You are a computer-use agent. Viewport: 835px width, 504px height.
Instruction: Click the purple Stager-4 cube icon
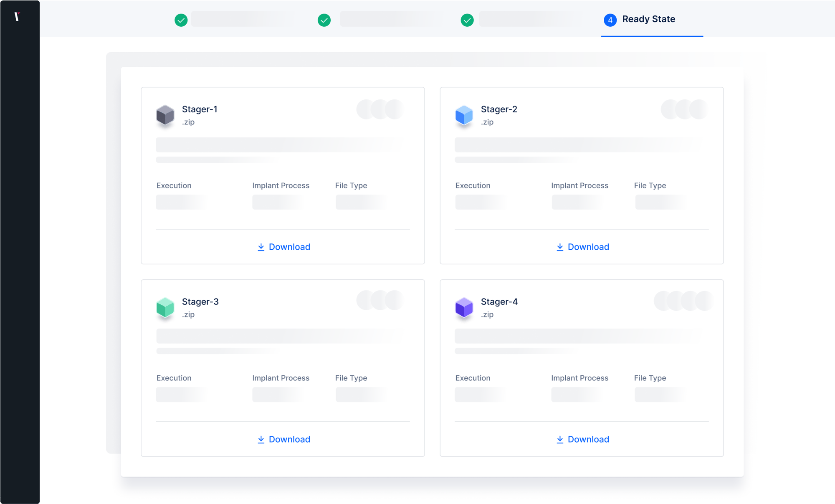(x=464, y=308)
